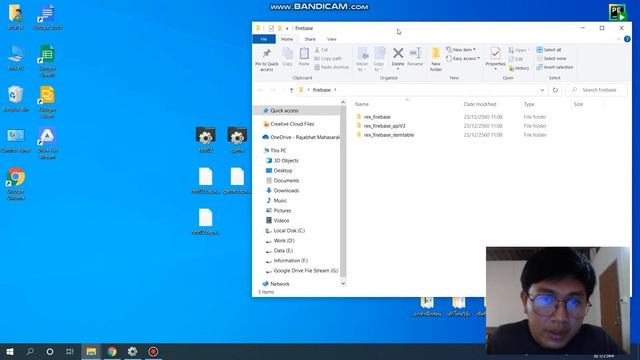Refresh the firebase folder view
This screenshot has width=640, height=360.
[555, 90]
